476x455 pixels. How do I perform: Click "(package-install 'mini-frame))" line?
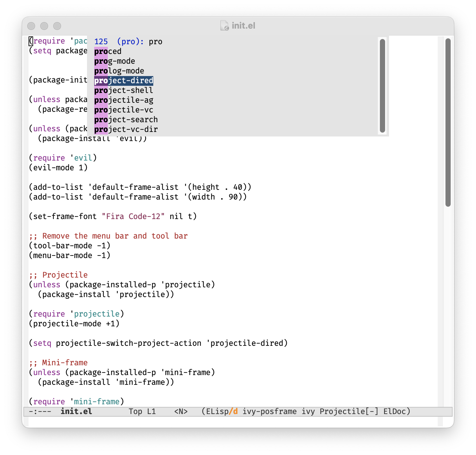point(106,382)
